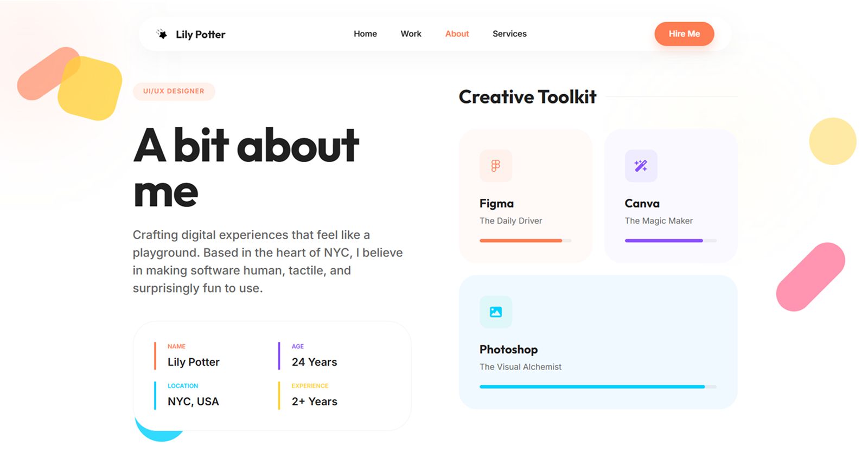Viewport: 868px width, 459px height.
Task: Click the Photoshop card title
Action: click(508, 350)
